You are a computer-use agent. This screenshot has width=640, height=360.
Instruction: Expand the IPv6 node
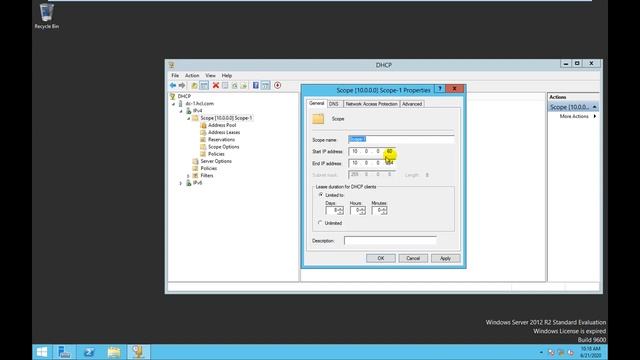point(181,183)
